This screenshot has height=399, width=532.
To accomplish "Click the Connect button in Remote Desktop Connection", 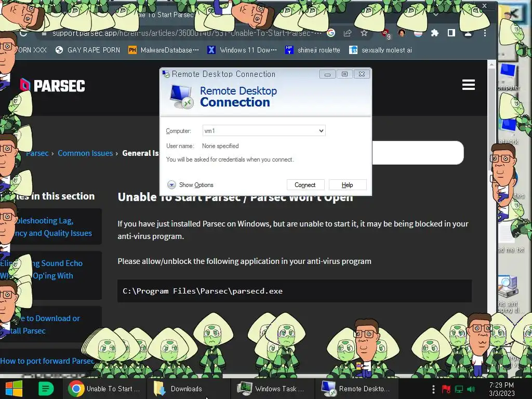I will click(305, 185).
